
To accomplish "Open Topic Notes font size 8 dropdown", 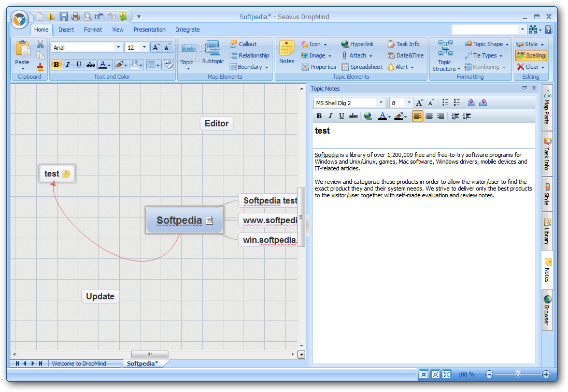I will pos(409,103).
